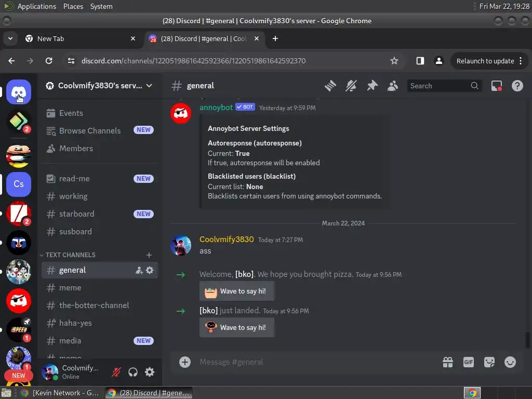Select the meme channel
Viewport: 532px width, 399px height.
pos(99,288)
